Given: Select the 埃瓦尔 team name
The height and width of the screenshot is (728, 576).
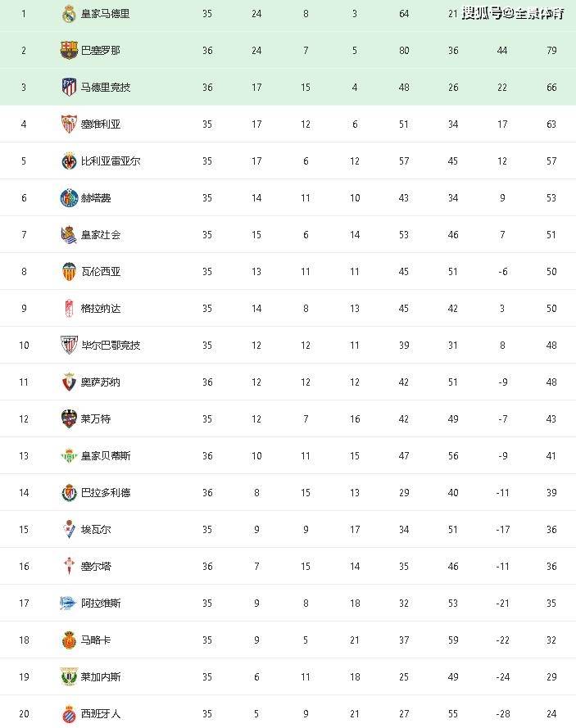Looking at the screenshot, I should 95,530.
